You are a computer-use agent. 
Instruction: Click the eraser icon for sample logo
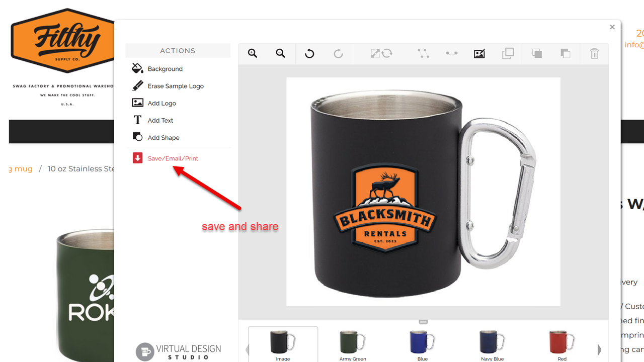click(x=137, y=85)
